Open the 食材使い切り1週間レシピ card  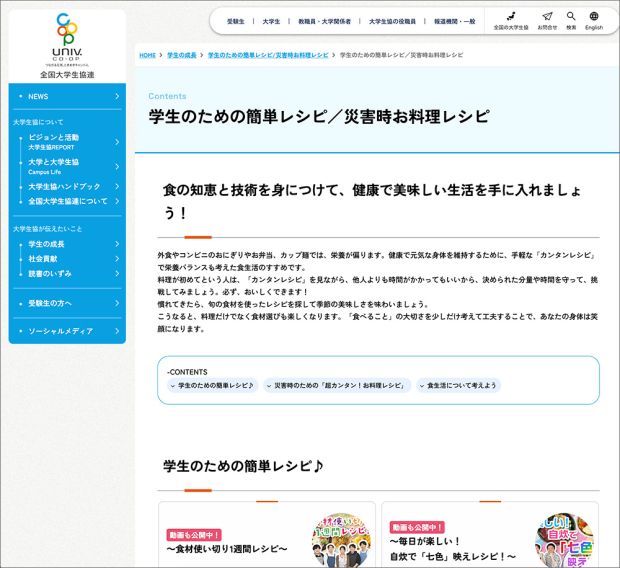pyautogui.click(x=267, y=535)
